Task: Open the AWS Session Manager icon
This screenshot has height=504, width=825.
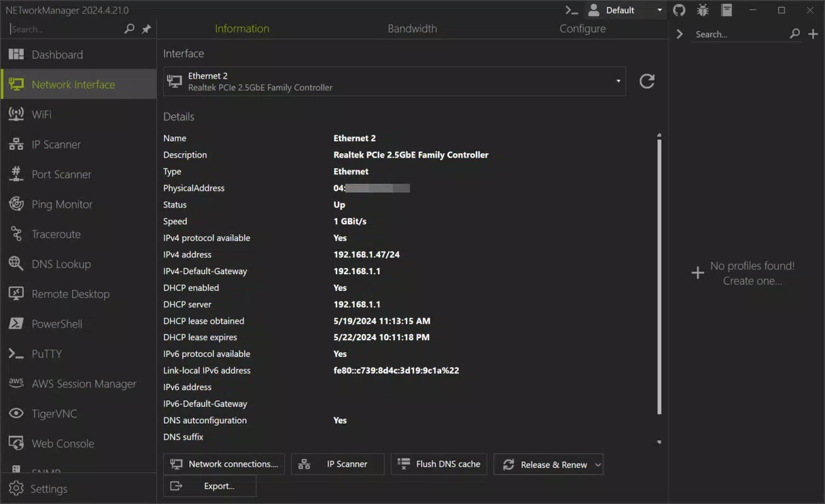Action: coord(16,384)
